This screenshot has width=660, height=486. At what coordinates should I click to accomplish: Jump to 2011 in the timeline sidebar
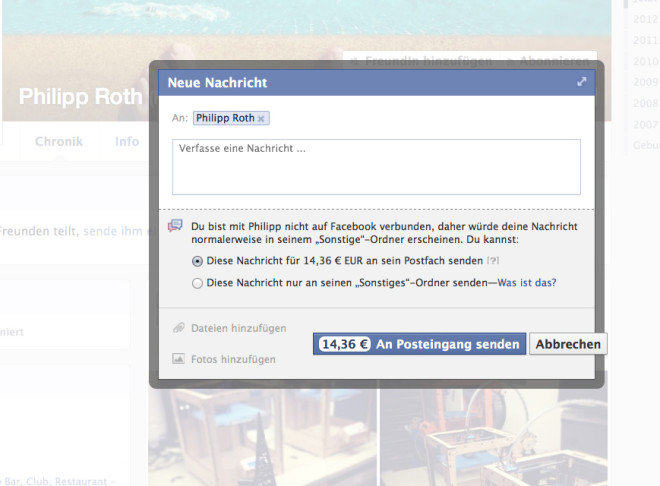click(x=646, y=40)
